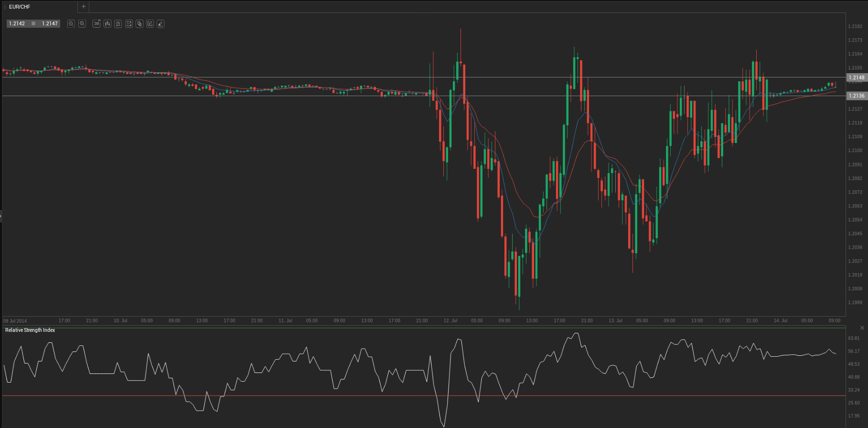This screenshot has height=428, width=868.
Task: Close the Relative Strength Index panel
Action: point(862,328)
